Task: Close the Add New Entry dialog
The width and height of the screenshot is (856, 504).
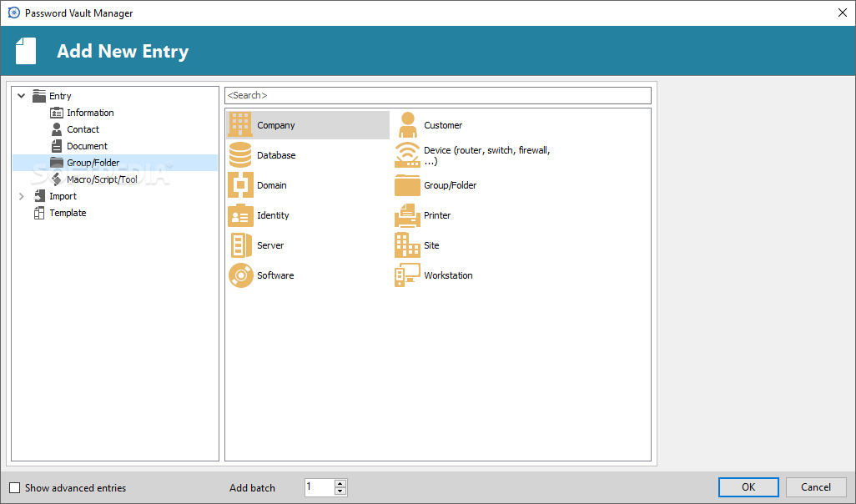Action: pyautogui.click(x=843, y=13)
